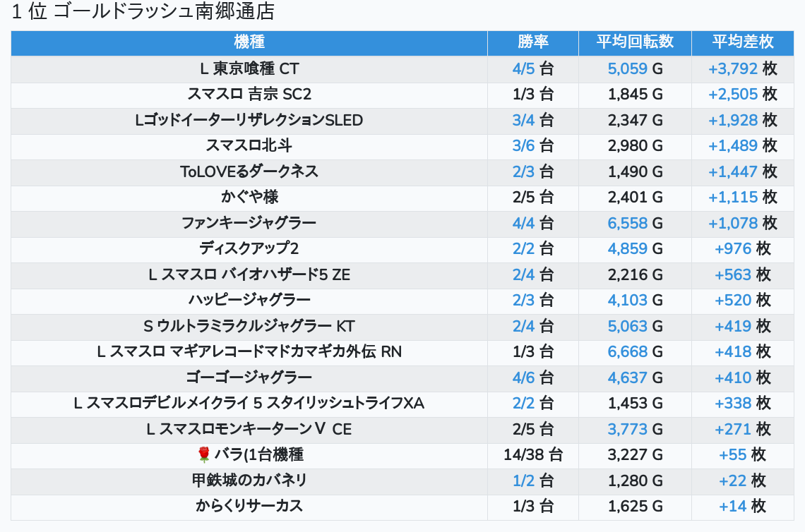Click the +976 枚 difference value

(742, 249)
